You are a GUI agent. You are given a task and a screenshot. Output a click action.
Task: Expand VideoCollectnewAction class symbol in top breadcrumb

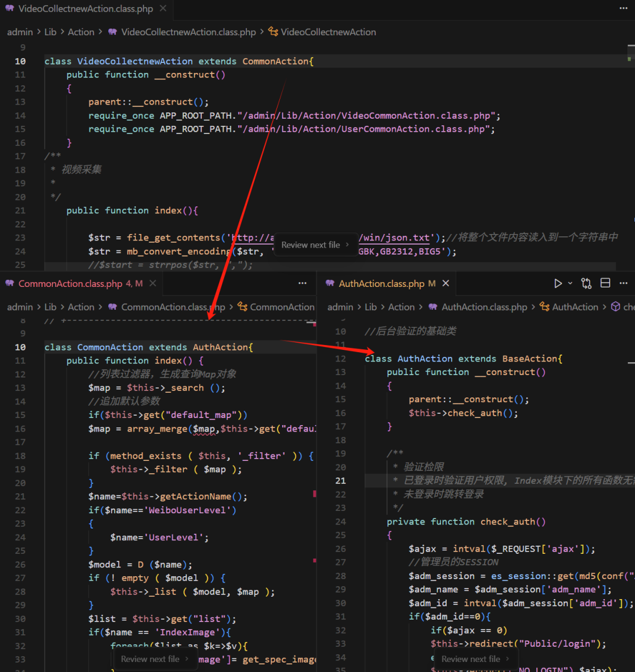[x=328, y=32]
